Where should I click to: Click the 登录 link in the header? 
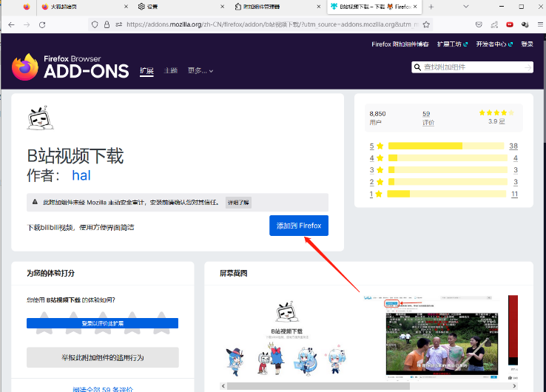coord(527,44)
